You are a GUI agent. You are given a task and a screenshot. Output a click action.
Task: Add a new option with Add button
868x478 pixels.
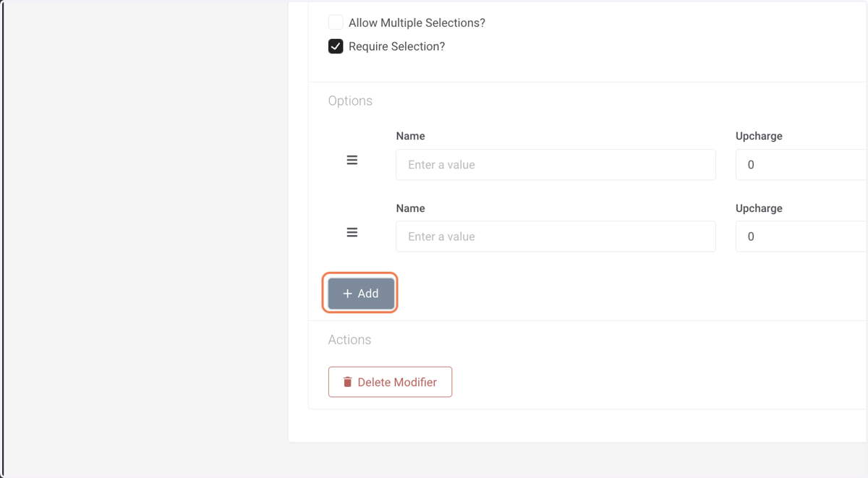point(361,294)
